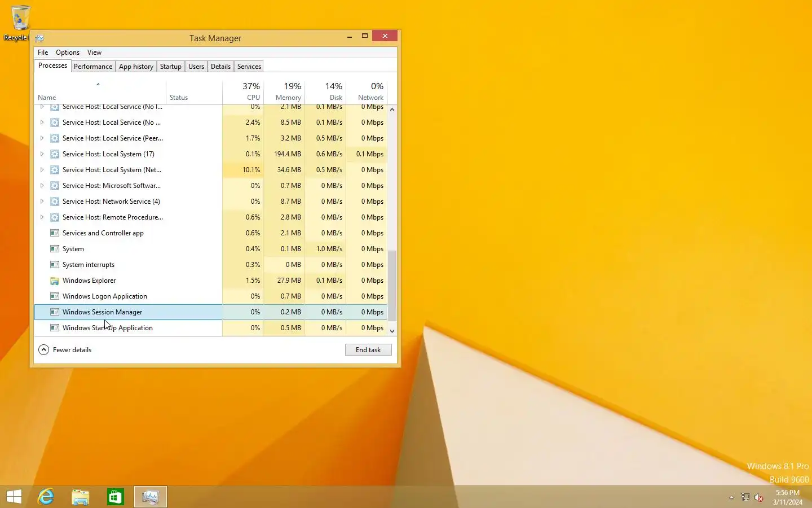Open the View menu

point(94,52)
